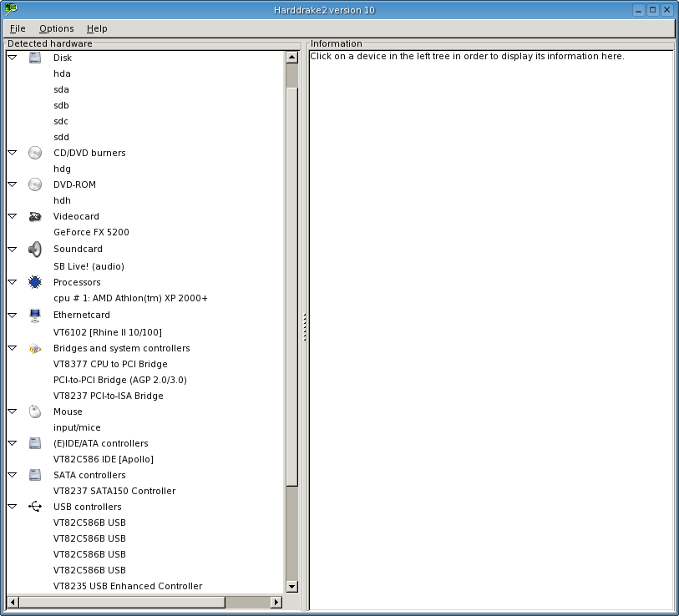Click the DVD-ROM disc icon
The height and width of the screenshot is (616, 679).
[x=34, y=184]
